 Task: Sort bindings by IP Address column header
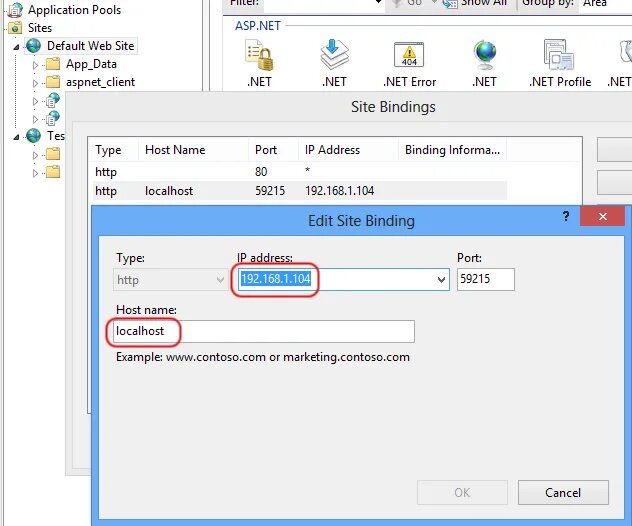[x=348, y=150]
